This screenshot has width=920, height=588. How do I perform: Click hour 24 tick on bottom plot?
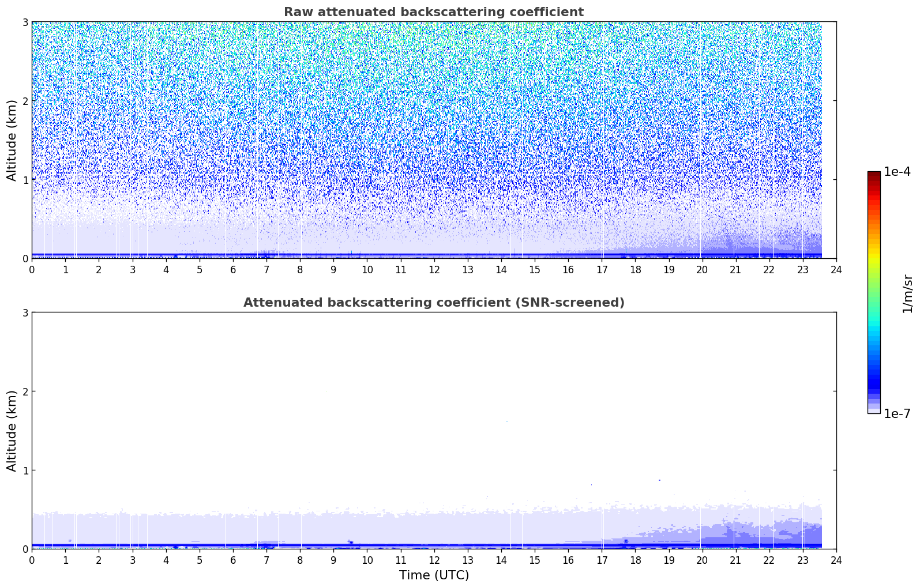[836, 560]
